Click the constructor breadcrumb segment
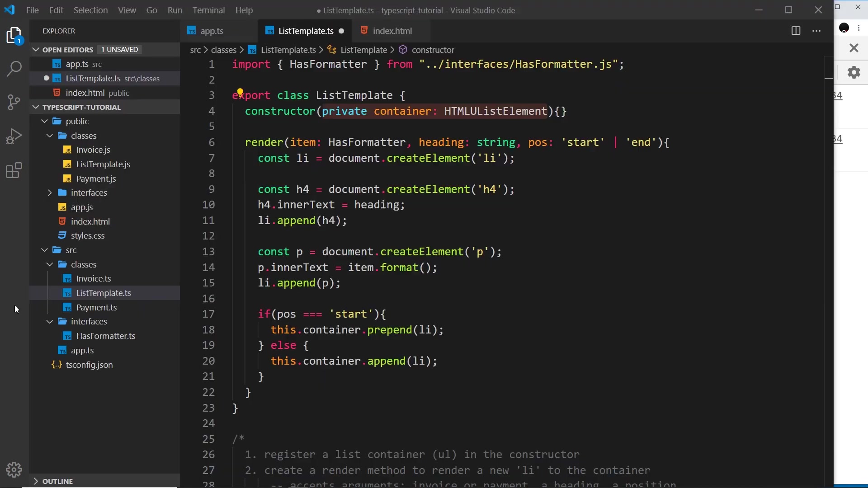The image size is (868, 488). click(433, 50)
